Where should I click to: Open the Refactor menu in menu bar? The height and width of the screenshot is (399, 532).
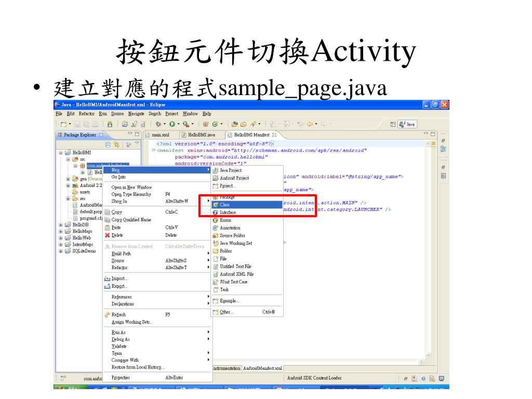[87, 114]
